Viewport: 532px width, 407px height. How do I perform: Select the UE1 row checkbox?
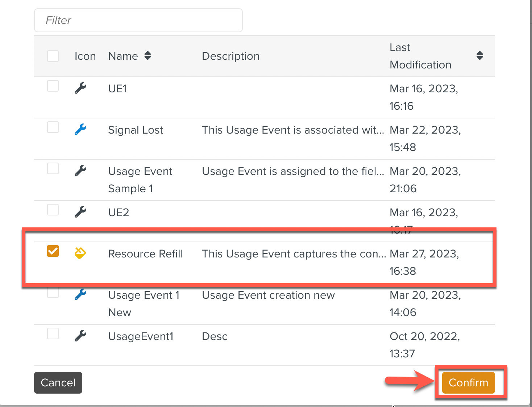coord(53,86)
